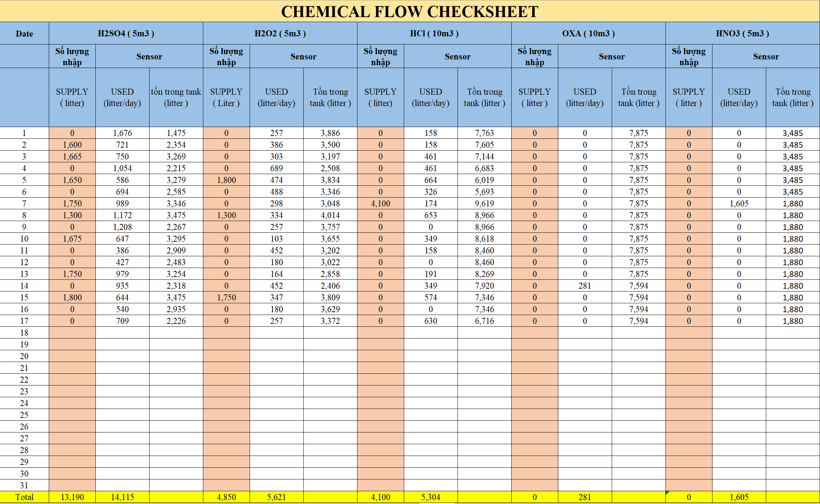This screenshot has width=820, height=504.
Task: Click H2O2 used value 689
Action: [x=277, y=168]
